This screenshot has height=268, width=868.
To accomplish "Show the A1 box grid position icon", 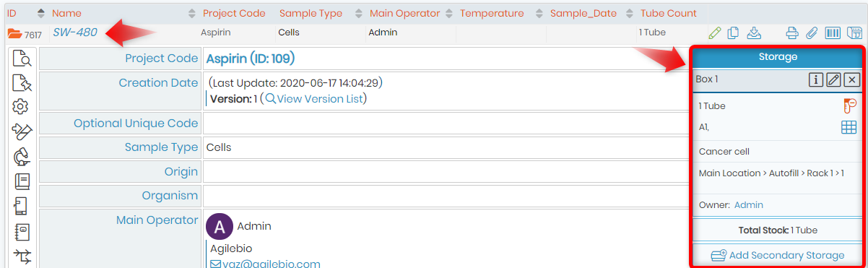I will click(849, 128).
